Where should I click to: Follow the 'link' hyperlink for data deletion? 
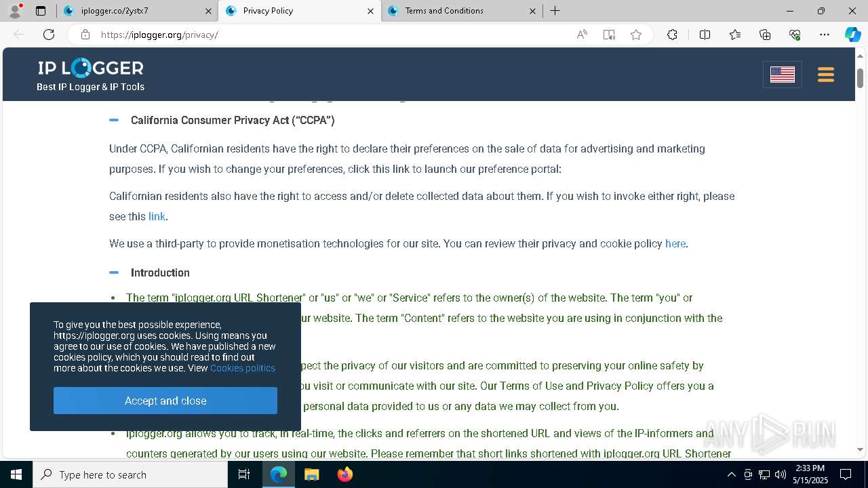[157, 216]
